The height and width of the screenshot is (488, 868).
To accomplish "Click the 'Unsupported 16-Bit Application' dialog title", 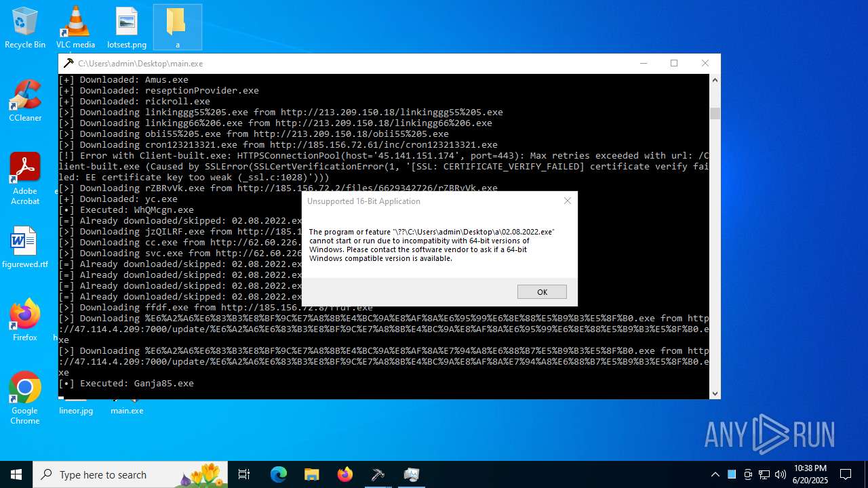I will 363,201.
